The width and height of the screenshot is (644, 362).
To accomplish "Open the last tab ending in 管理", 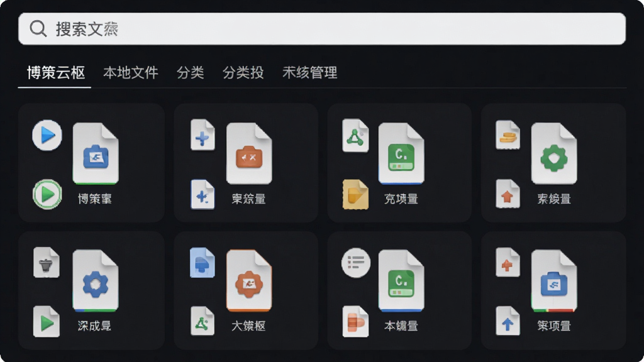I will [x=309, y=73].
